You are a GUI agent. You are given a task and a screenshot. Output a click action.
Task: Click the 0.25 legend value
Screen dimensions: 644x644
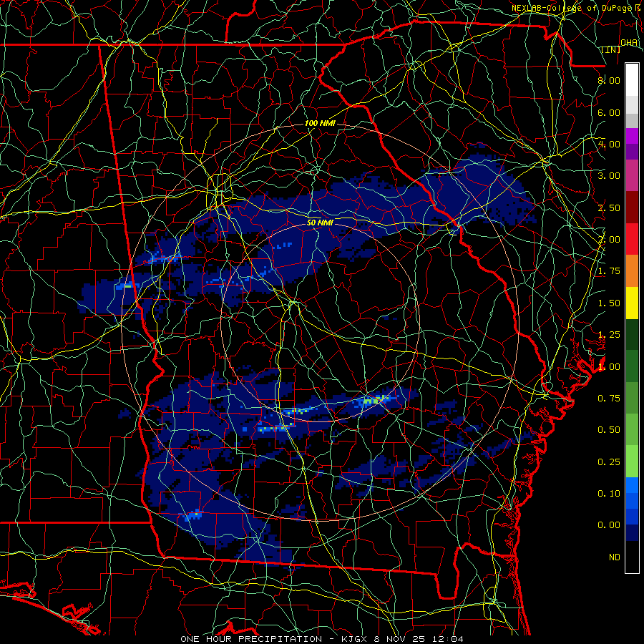[x=609, y=462]
